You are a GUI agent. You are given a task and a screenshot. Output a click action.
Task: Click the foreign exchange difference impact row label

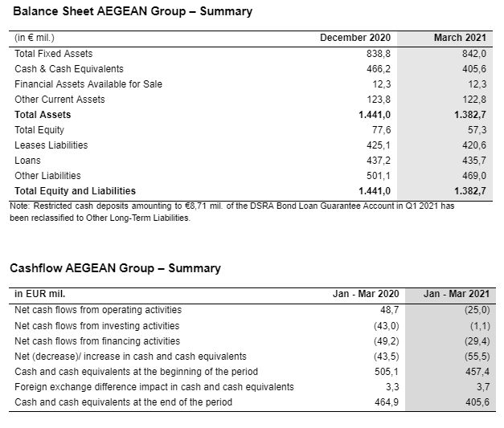click(x=154, y=387)
